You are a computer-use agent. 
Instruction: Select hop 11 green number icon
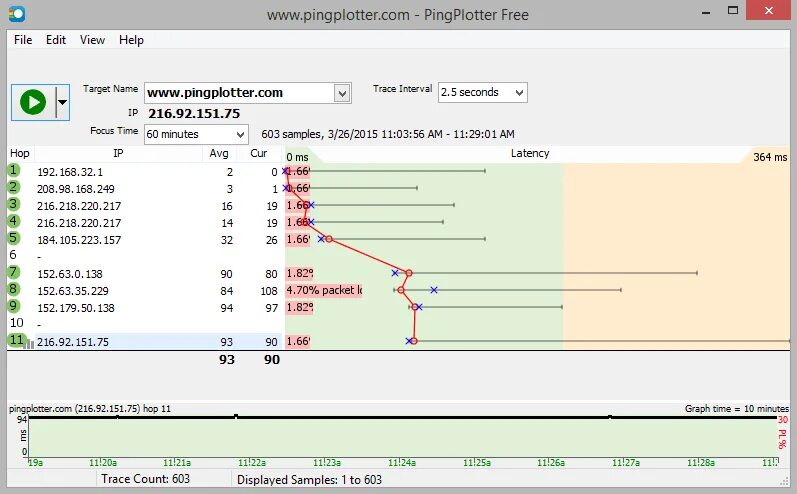[x=16, y=340]
